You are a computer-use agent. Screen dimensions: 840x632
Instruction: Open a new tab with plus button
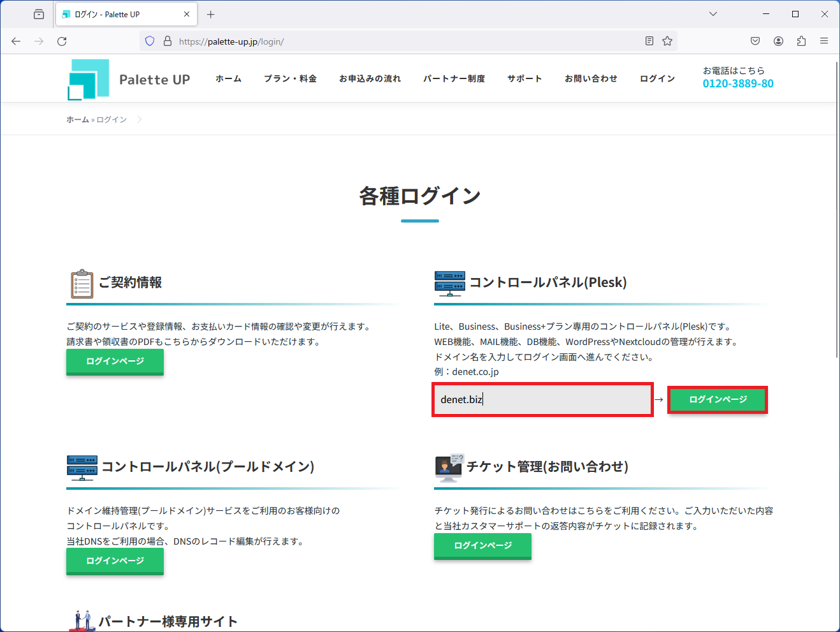(211, 14)
